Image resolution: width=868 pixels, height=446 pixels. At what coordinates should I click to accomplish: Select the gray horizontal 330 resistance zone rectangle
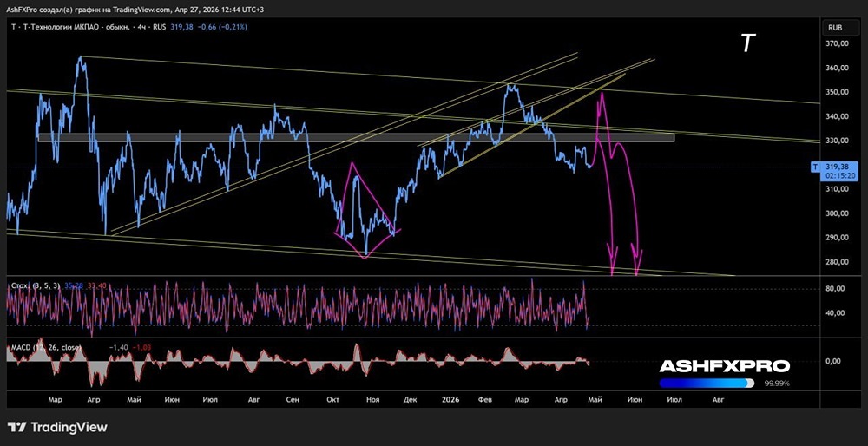[x=355, y=138]
